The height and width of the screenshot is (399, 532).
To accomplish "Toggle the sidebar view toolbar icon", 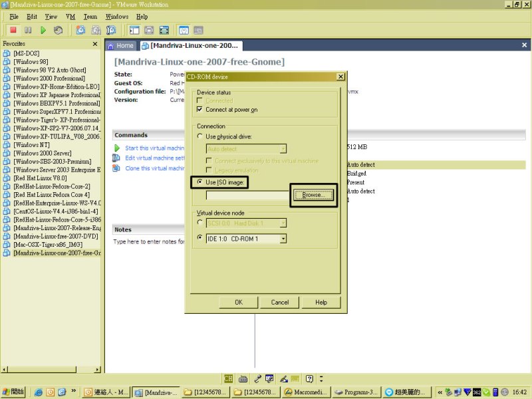I will coord(134,30).
